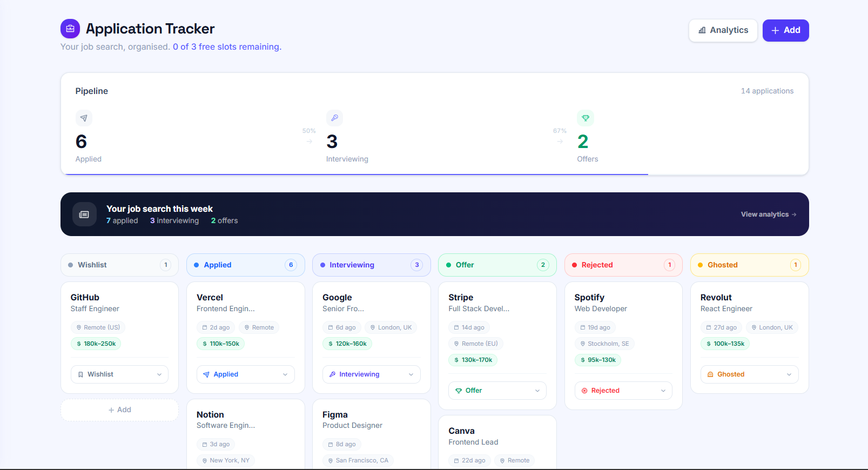Click the 6 count badge on Applied column
868x470 pixels.
click(291, 265)
